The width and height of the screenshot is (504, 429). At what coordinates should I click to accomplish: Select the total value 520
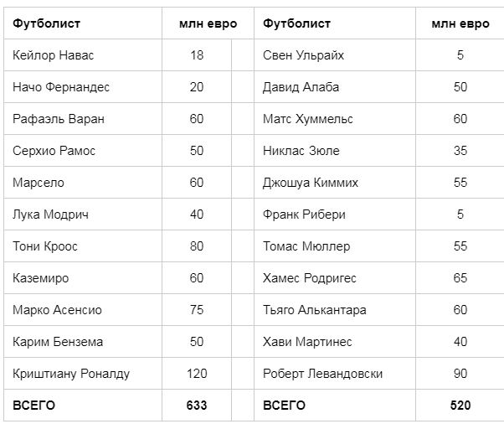460,406
